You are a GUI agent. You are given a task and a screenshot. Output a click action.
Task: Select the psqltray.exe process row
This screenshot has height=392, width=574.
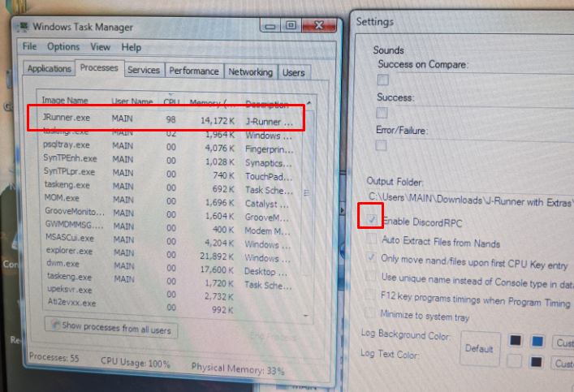[168, 146]
